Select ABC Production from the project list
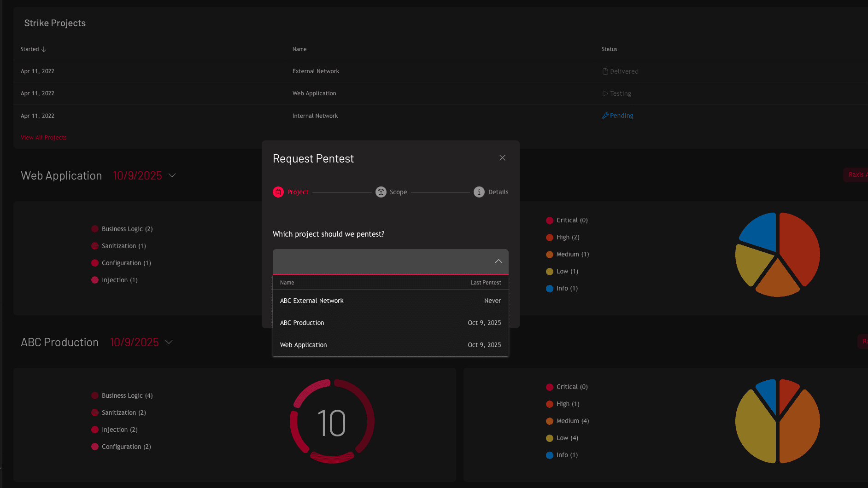Image resolution: width=868 pixels, height=488 pixels. (x=302, y=323)
